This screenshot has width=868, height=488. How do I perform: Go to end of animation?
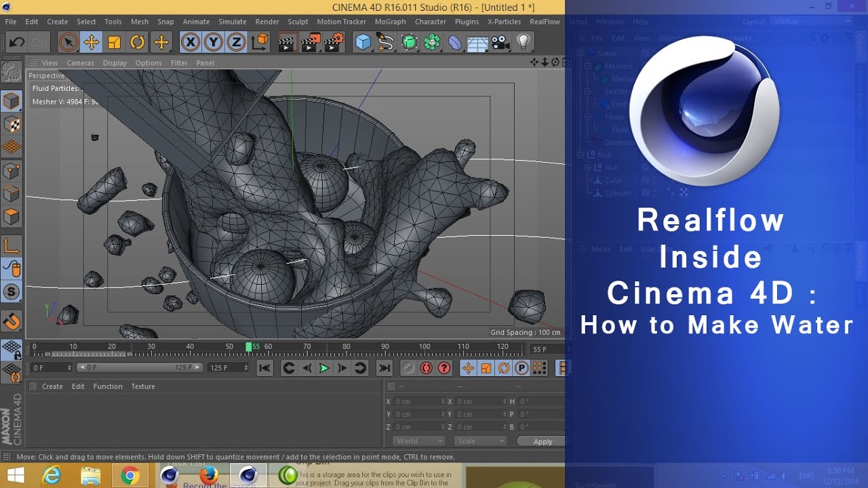(384, 368)
